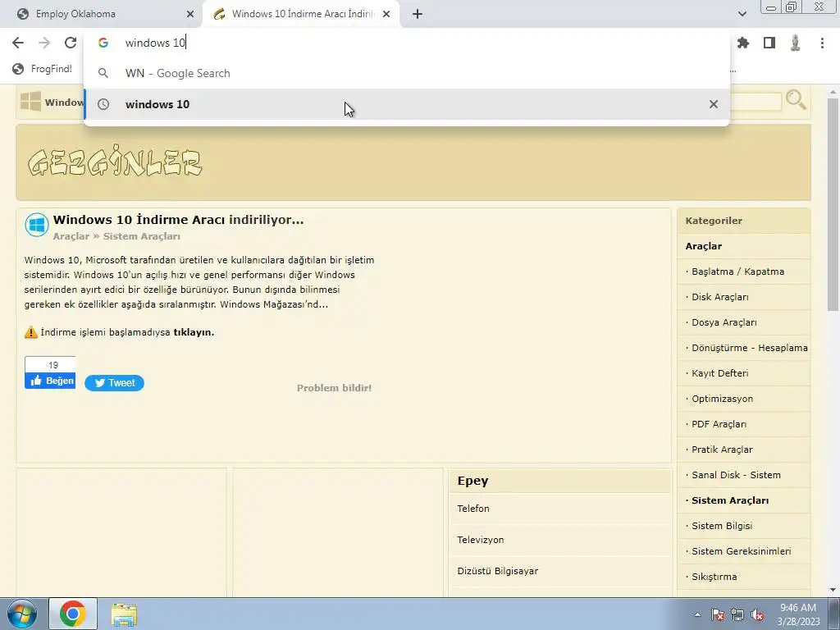Screen dimensions: 840x630
Task: Click the page vertical scrollbar thumb
Action: pos(833,203)
